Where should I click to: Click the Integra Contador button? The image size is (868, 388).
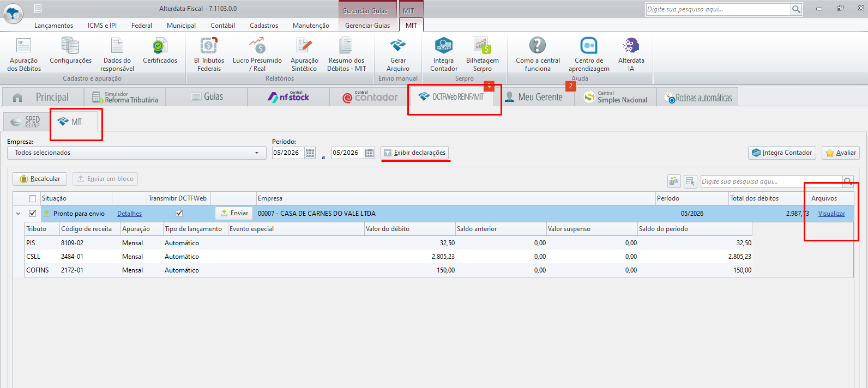click(782, 153)
